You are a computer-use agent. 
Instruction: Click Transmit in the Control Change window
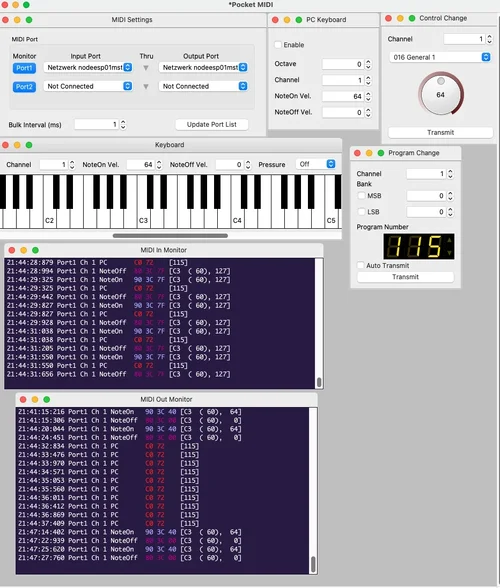click(x=440, y=132)
